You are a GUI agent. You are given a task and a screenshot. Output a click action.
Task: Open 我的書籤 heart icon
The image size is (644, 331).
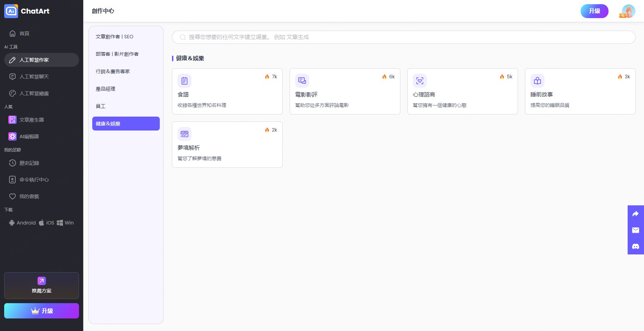pyautogui.click(x=13, y=196)
